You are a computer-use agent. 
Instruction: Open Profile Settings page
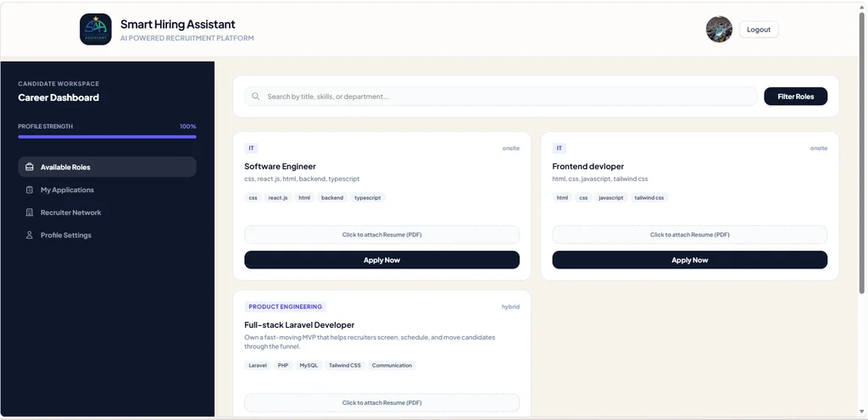point(107,235)
